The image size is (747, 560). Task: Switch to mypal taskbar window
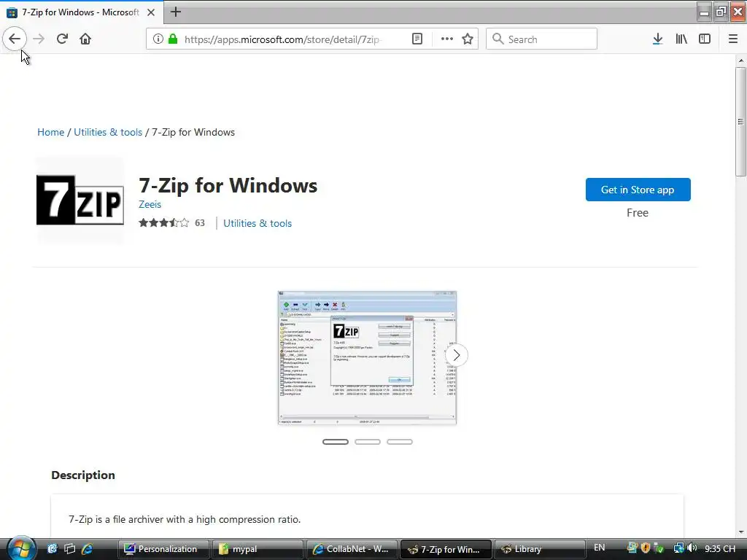coord(258,549)
